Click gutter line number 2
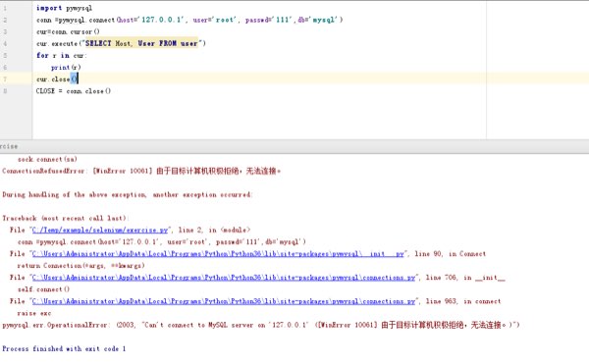The height and width of the screenshot is (364, 589). 5,20
